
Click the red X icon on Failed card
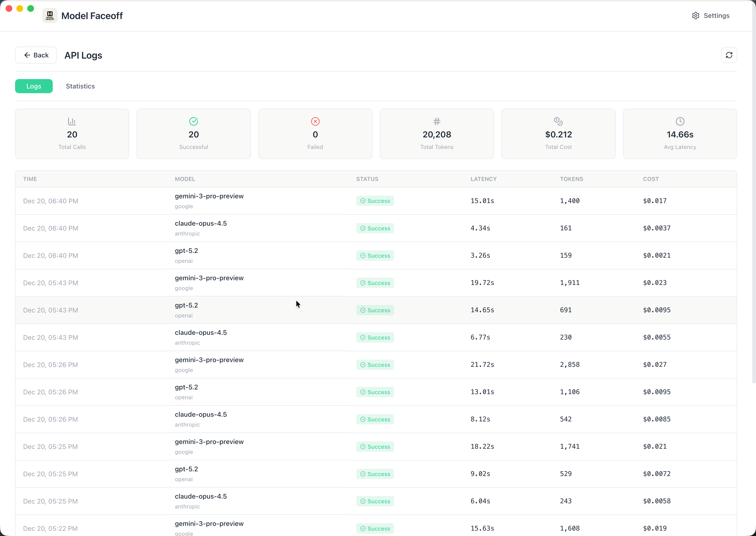tap(315, 121)
